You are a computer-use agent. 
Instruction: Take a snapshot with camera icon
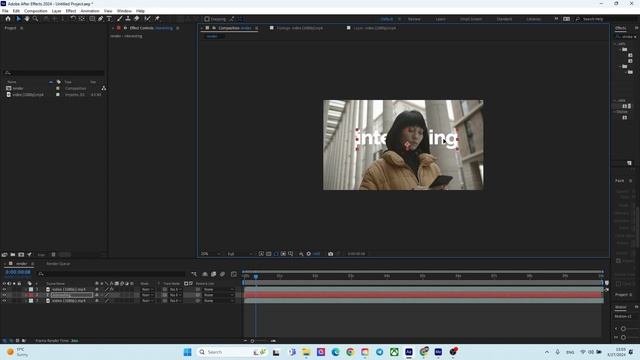[331, 254]
